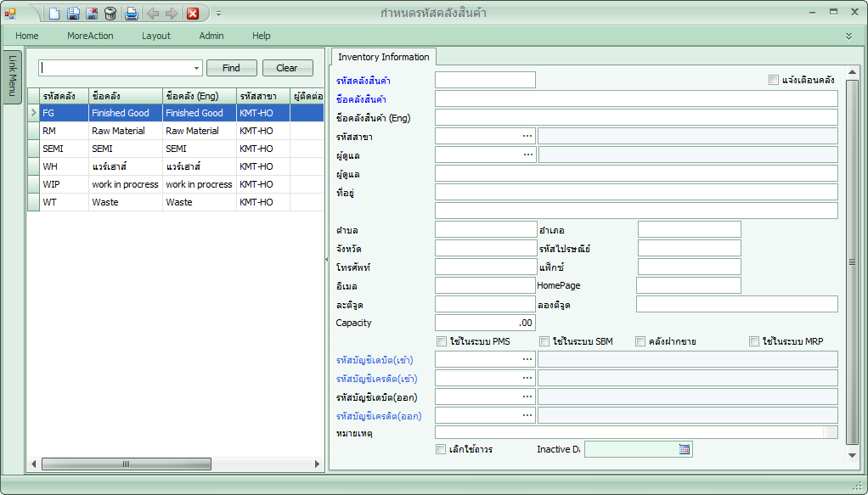The width and height of the screenshot is (868, 495).
Task: Toggle the แจ้งเตือนคลัง checkbox
Action: point(774,80)
